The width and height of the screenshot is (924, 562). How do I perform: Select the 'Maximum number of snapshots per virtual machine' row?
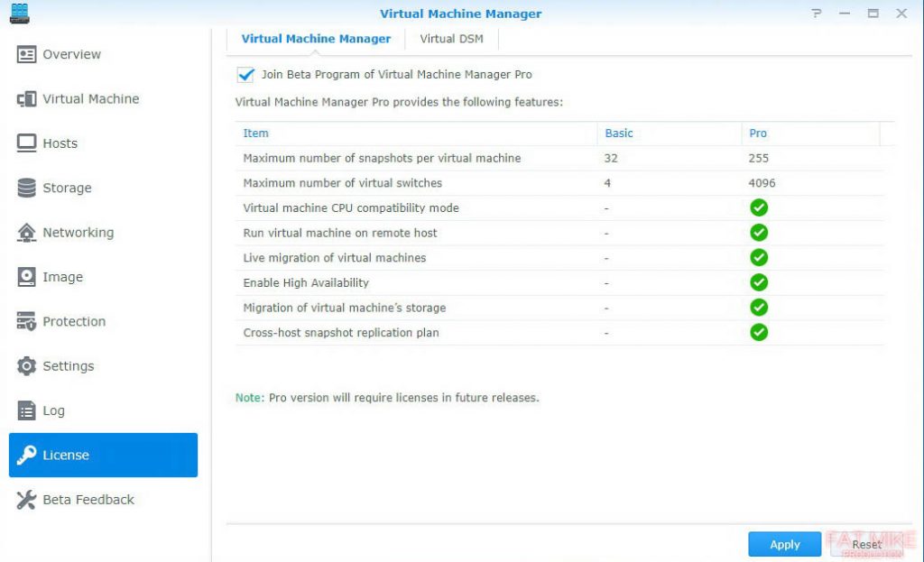pos(559,158)
